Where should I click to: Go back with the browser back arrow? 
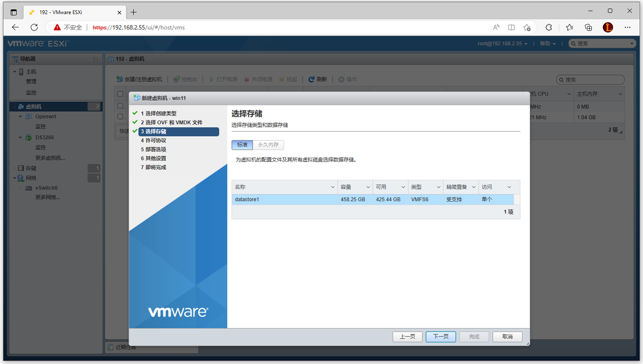click(x=15, y=27)
